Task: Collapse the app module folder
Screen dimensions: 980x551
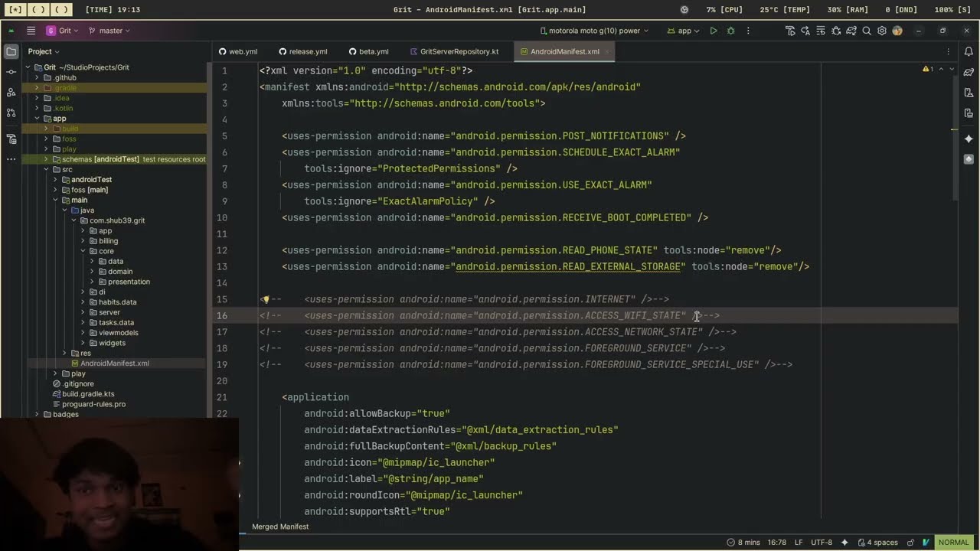Action: pyautogui.click(x=37, y=119)
